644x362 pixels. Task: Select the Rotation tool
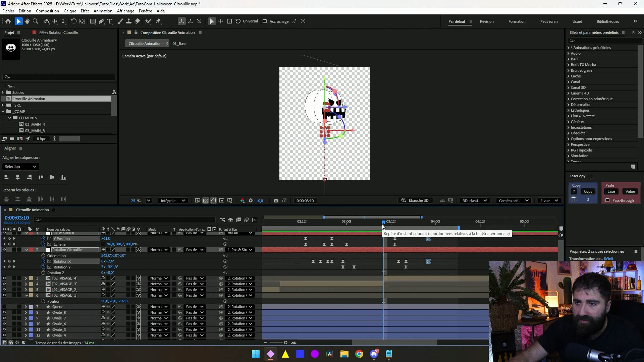click(x=73, y=21)
